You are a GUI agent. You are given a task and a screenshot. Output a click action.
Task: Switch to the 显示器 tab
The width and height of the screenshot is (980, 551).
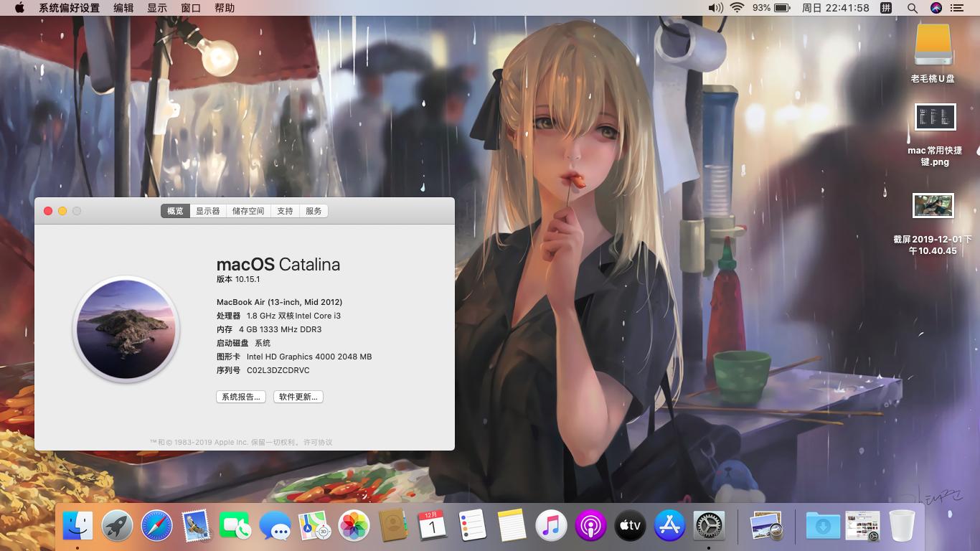(x=208, y=211)
